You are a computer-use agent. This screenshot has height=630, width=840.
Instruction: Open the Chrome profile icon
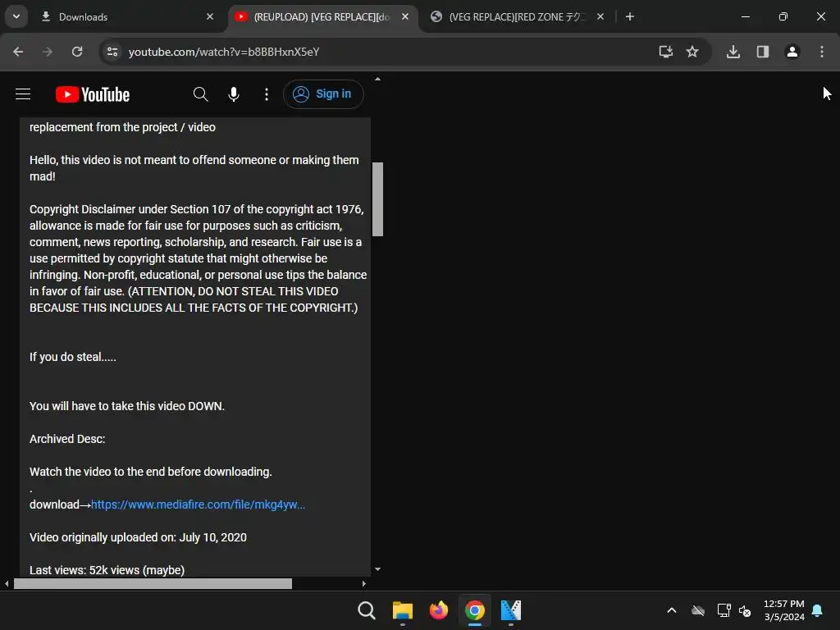[x=792, y=52]
